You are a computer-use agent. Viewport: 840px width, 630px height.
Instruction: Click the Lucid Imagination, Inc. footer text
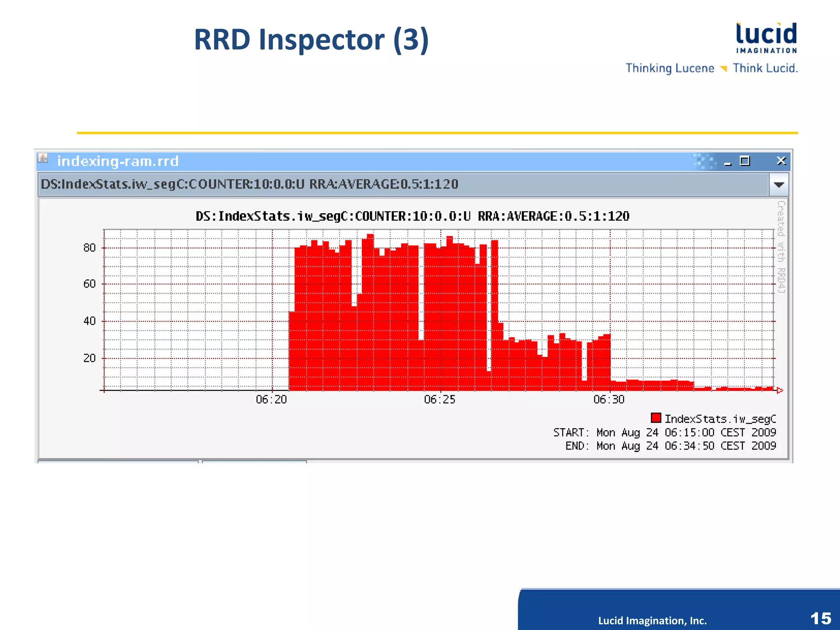[652, 621]
